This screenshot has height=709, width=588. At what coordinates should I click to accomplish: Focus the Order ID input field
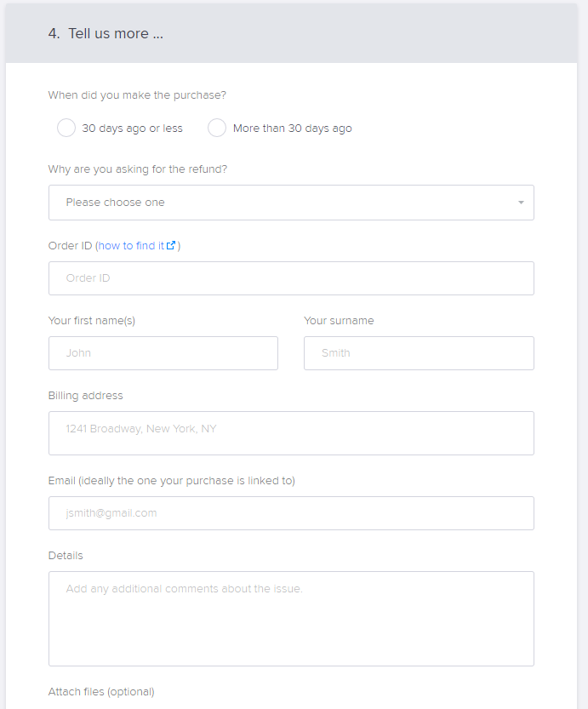point(291,278)
